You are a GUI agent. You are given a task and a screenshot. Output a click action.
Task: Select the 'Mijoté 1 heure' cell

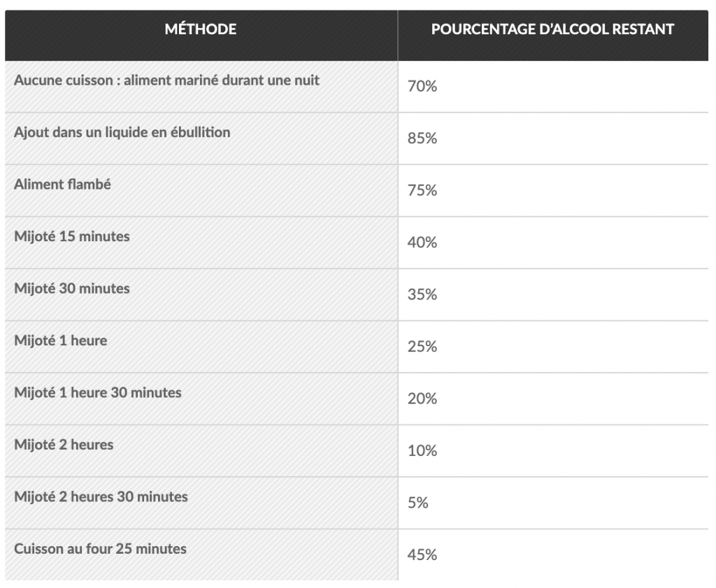point(61,340)
